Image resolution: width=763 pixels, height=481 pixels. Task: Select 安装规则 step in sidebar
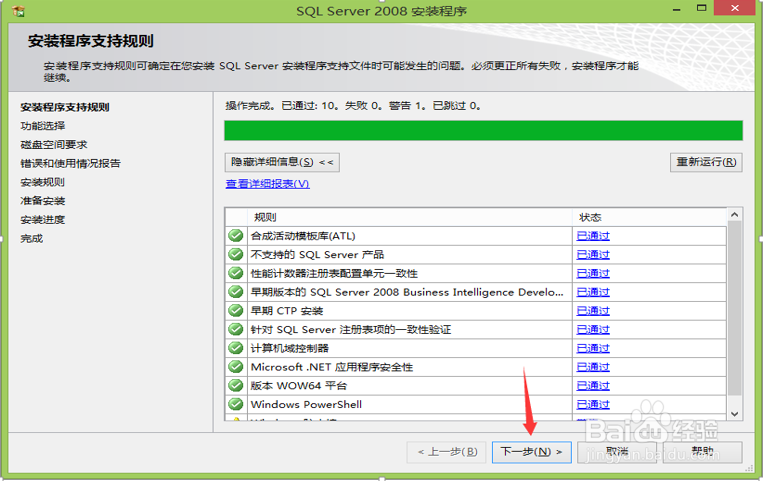pos(42,182)
